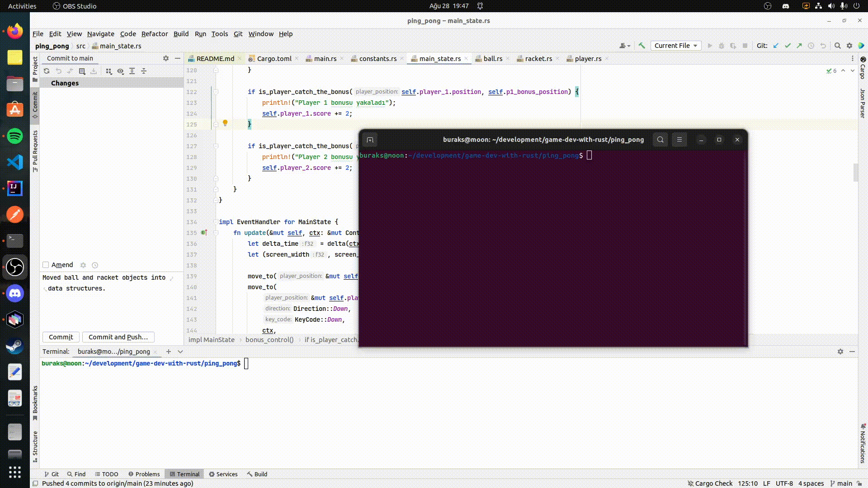Image resolution: width=868 pixels, height=488 pixels.
Task: Click the Git update project arrow icon
Action: pos(776,46)
